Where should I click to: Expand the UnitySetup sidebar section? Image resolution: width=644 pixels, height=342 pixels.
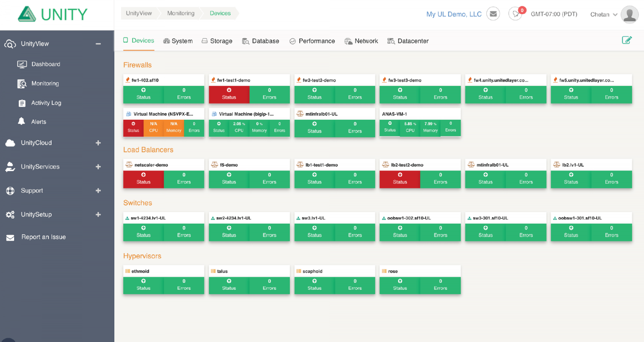coord(98,215)
